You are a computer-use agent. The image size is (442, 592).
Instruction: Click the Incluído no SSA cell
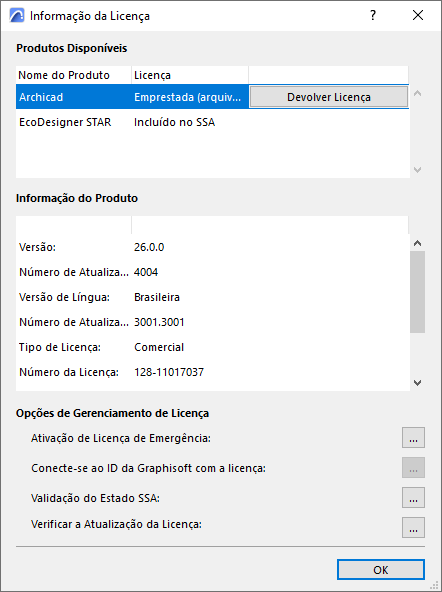(x=174, y=122)
